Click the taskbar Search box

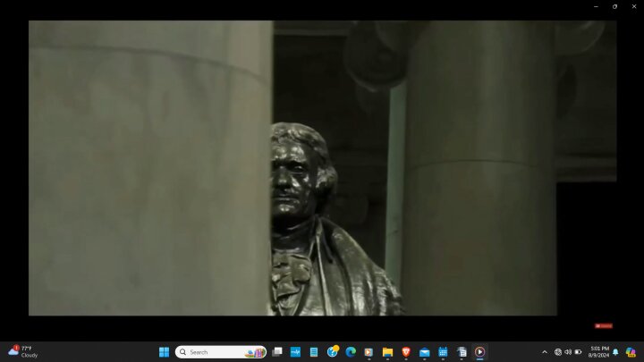(x=221, y=352)
